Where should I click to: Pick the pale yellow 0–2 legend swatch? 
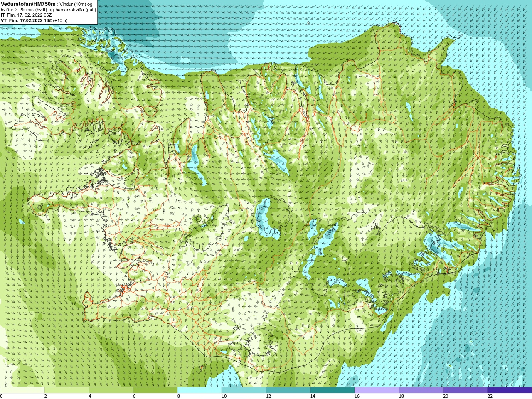click(22, 390)
